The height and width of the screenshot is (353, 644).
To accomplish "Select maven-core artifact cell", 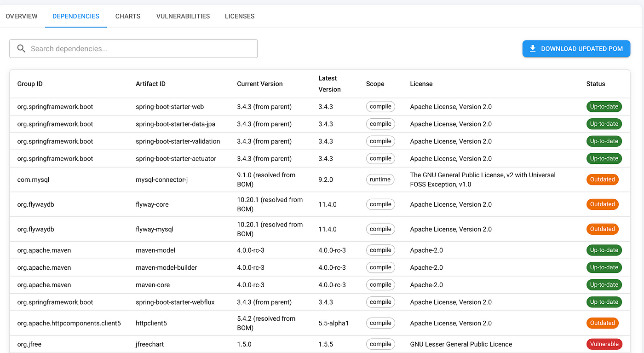I will (153, 285).
